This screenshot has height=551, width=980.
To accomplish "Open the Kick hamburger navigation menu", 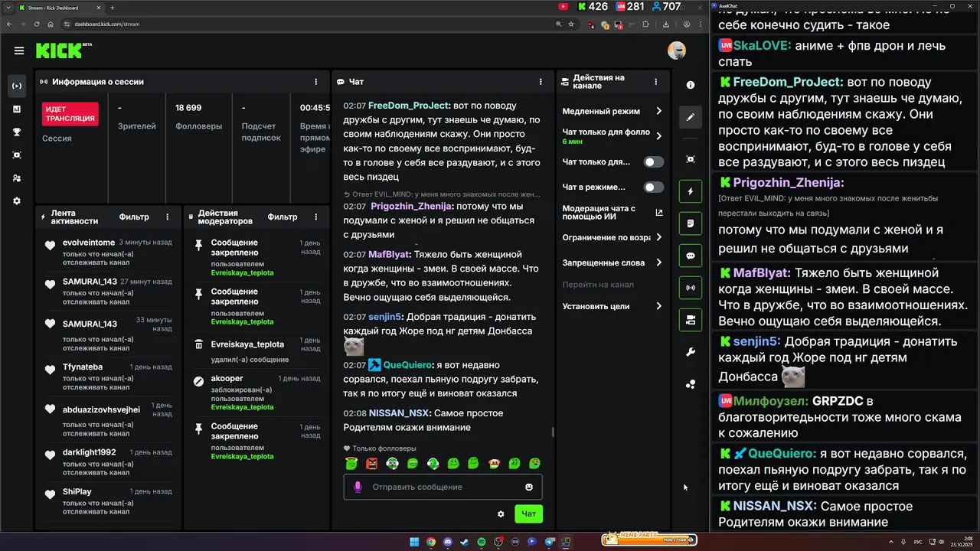I will tap(18, 51).
